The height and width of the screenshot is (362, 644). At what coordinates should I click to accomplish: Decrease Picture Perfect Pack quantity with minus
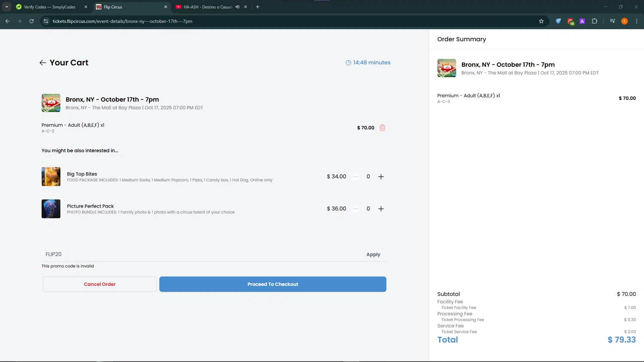(x=355, y=209)
